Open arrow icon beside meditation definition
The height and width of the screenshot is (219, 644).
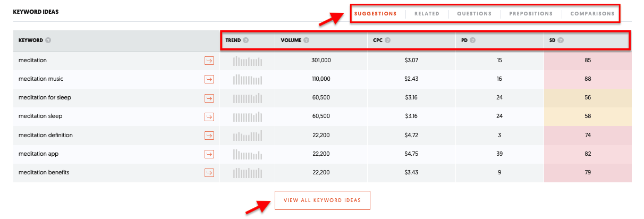(209, 136)
